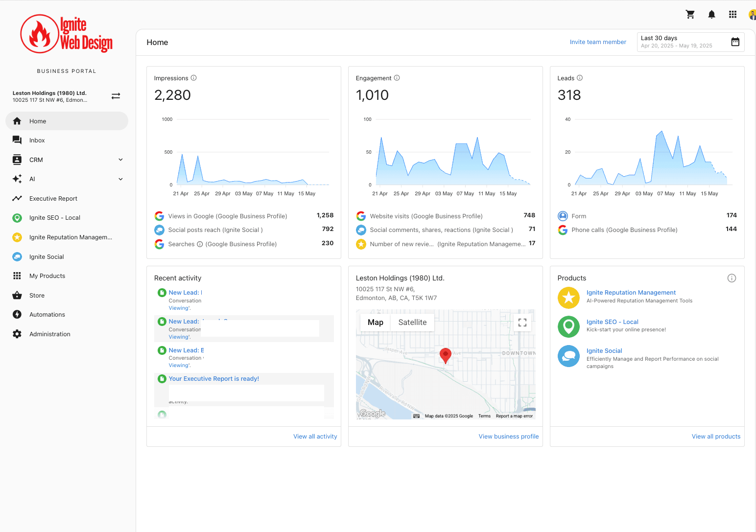
Task: Switch map to Map view
Action: pyautogui.click(x=376, y=323)
